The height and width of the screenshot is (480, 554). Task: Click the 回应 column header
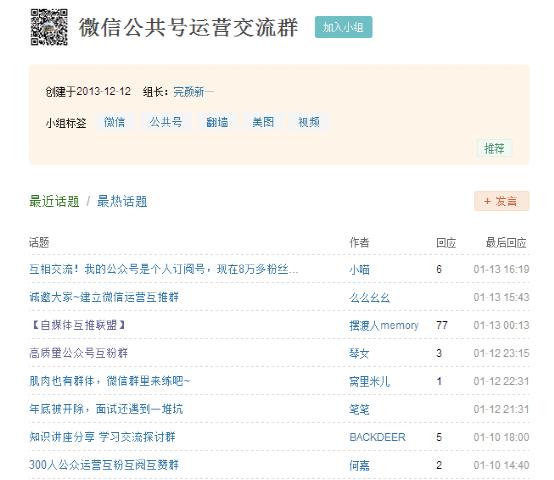[446, 243]
